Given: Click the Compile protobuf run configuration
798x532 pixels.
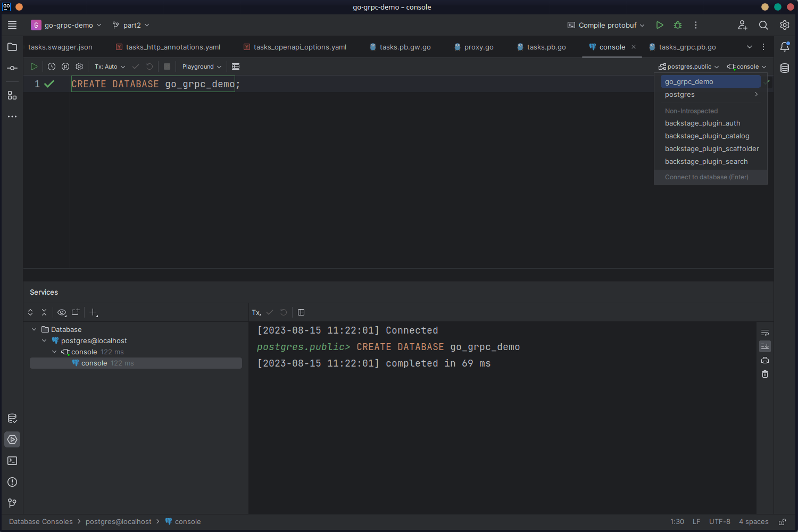Looking at the screenshot, I should (x=606, y=25).
